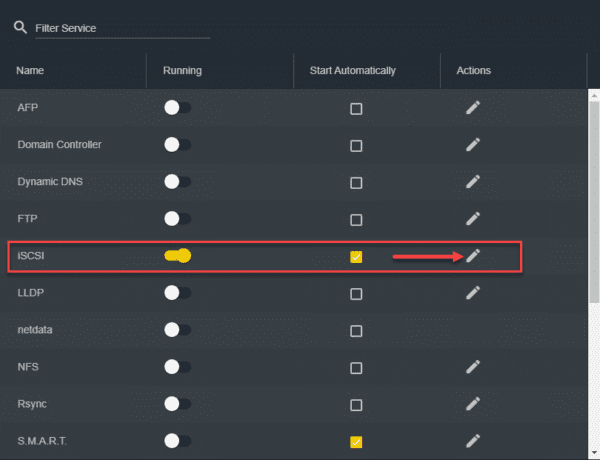600x460 pixels.
Task: Enable netdata running switch
Action: [x=177, y=330]
